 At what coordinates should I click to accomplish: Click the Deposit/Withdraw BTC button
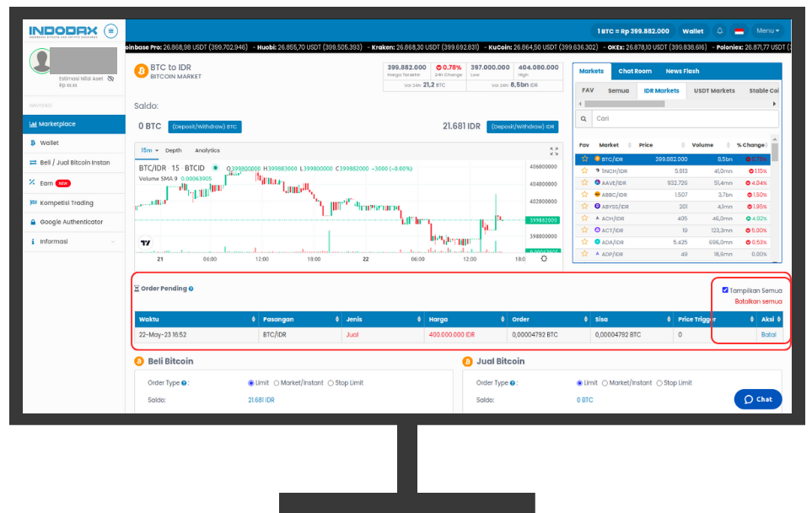(205, 127)
